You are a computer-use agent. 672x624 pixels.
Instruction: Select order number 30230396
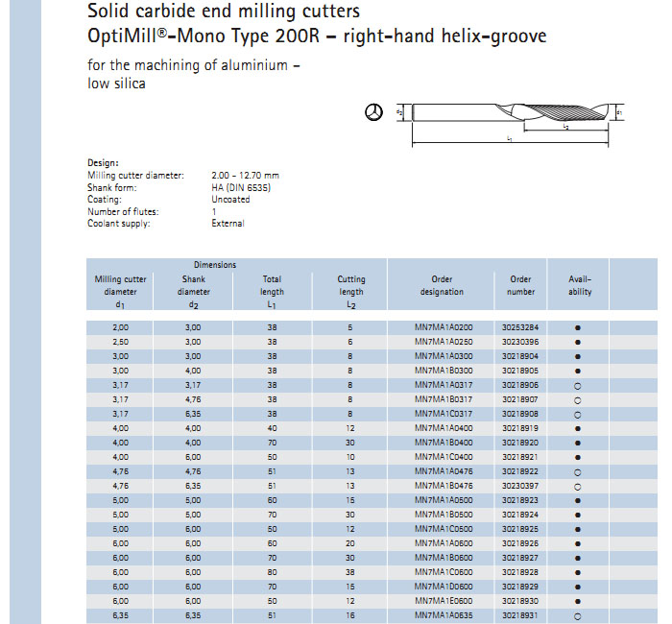click(x=520, y=342)
